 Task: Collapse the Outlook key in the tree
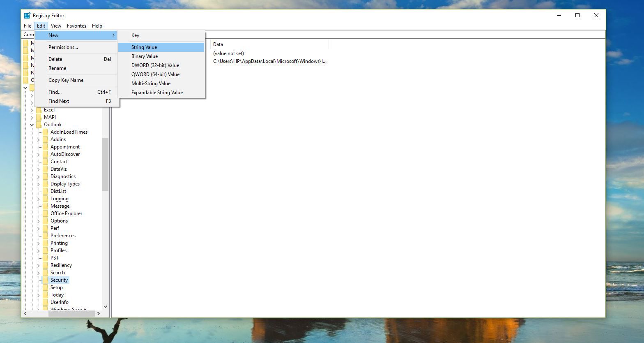tap(32, 125)
